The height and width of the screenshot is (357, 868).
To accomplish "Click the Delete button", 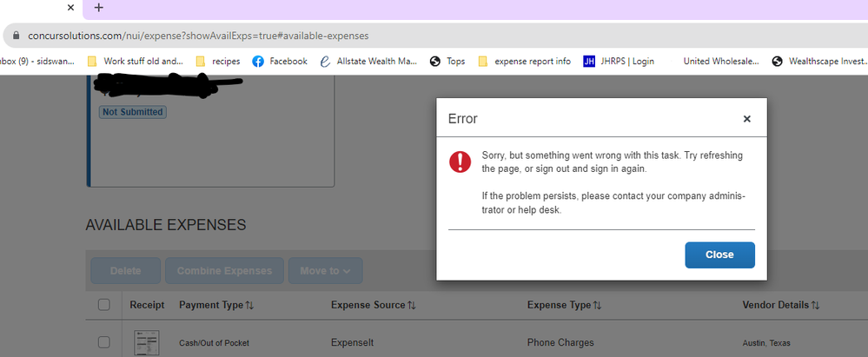I will [126, 271].
